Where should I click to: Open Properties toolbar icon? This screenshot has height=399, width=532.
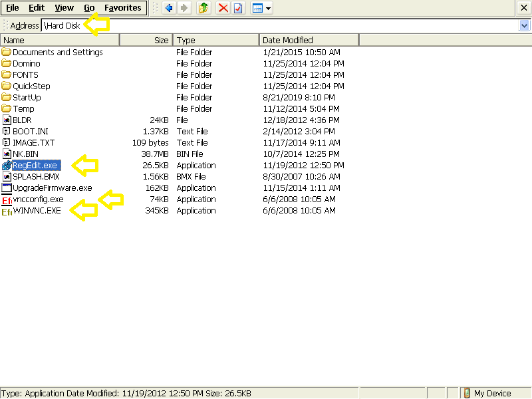coord(238,8)
